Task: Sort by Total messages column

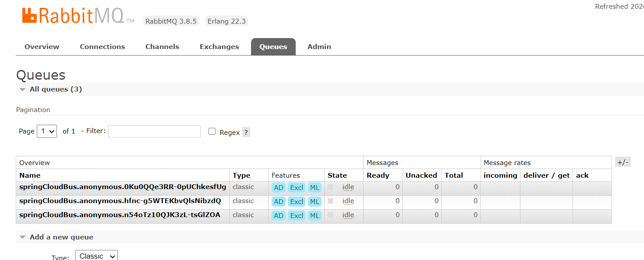Action: coord(454,176)
